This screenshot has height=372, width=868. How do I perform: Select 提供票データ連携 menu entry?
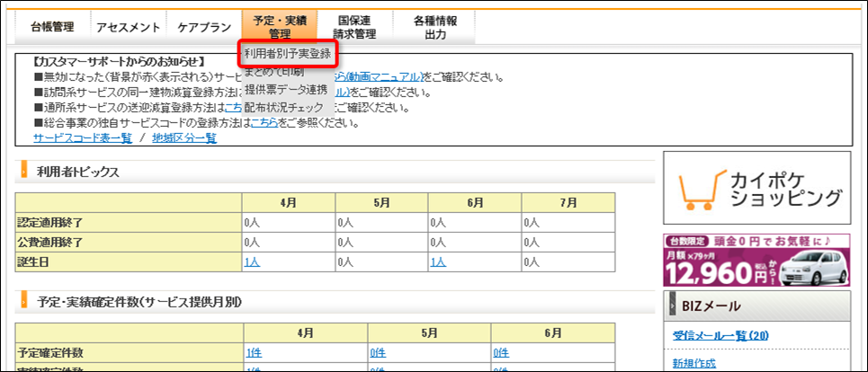tap(286, 90)
